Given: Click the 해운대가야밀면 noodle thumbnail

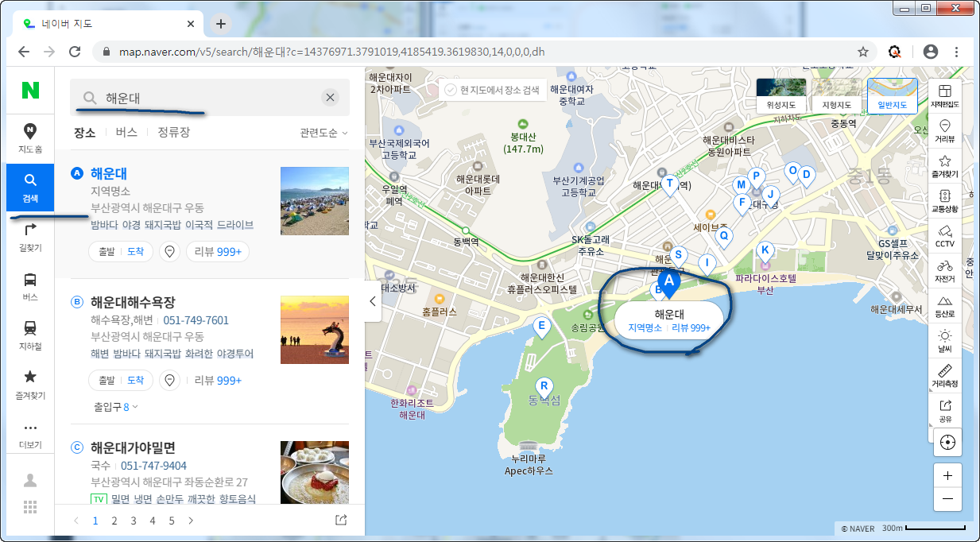Looking at the screenshot, I should (x=315, y=473).
